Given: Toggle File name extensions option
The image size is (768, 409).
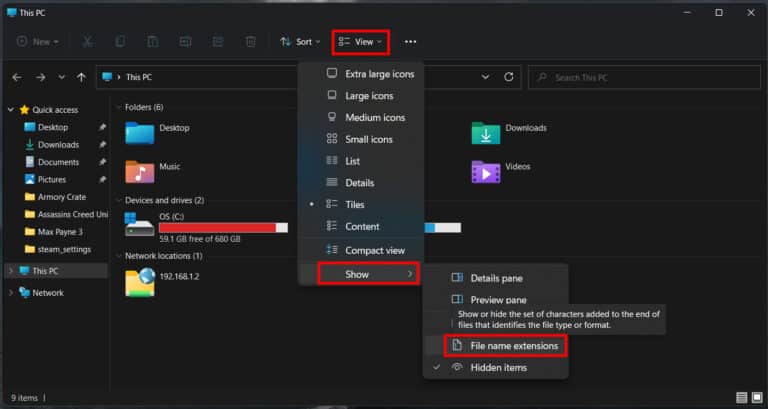Looking at the screenshot, I should pyautogui.click(x=505, y=346).
